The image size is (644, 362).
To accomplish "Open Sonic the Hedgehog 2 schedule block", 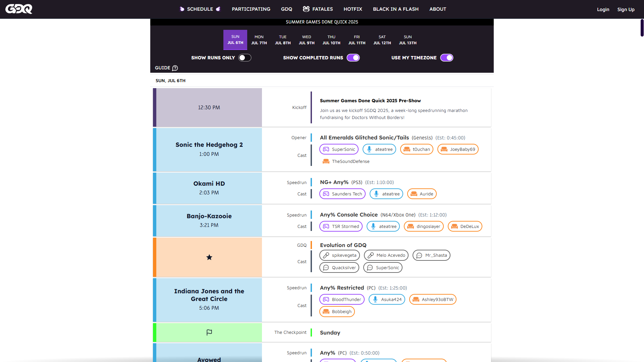I will click(x=207, y=149).
